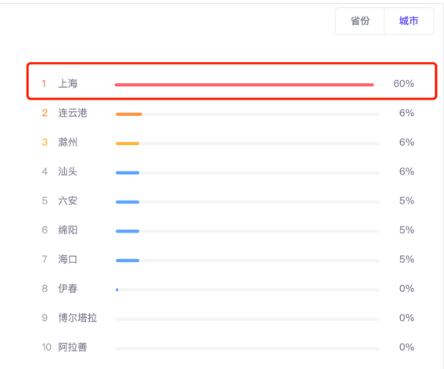The width and height of the screenshot is (444, 369).
Task: Click the 60% value for 上海
Action: point(404,83)
